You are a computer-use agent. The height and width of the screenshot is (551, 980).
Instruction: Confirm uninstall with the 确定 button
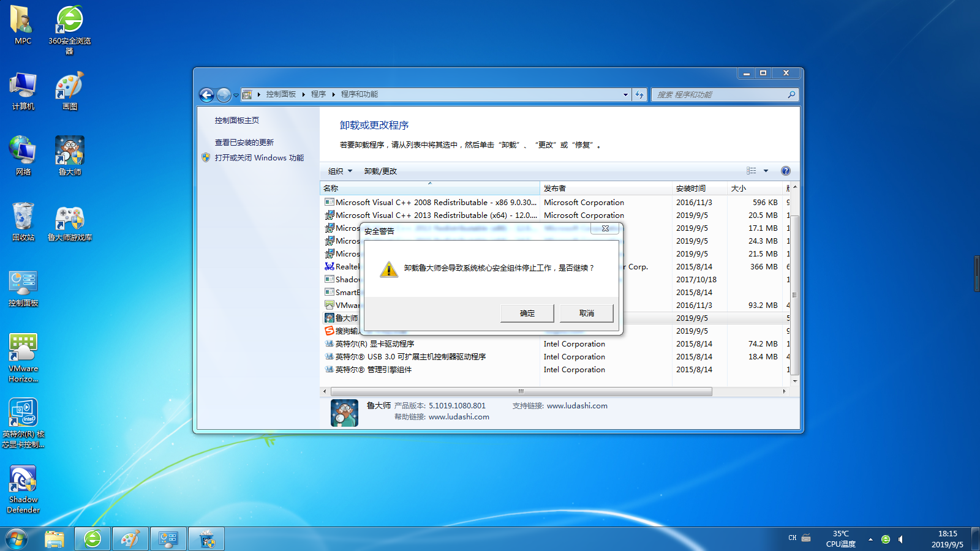(x=527, y=313)
